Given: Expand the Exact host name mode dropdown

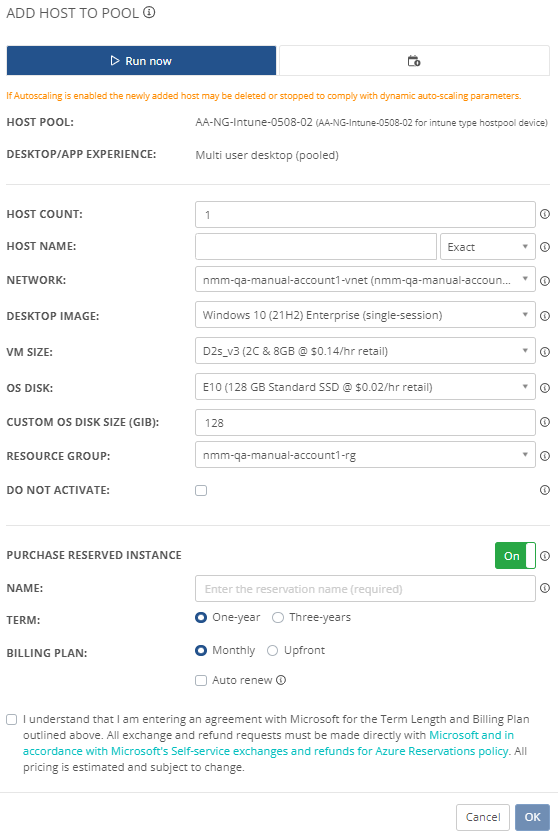Looking at the screenshot, I should (x=488, y=247).
